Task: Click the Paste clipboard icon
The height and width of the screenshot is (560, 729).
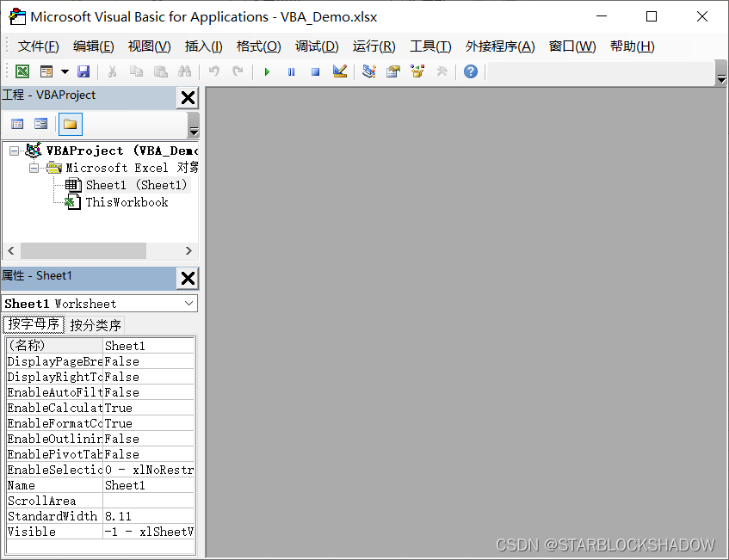Action: coord(160,71)
